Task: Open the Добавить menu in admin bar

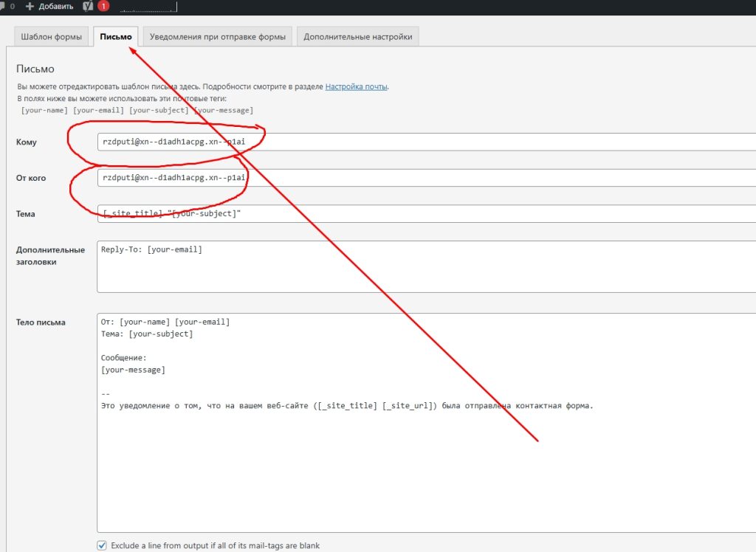Action: point(55,6)
